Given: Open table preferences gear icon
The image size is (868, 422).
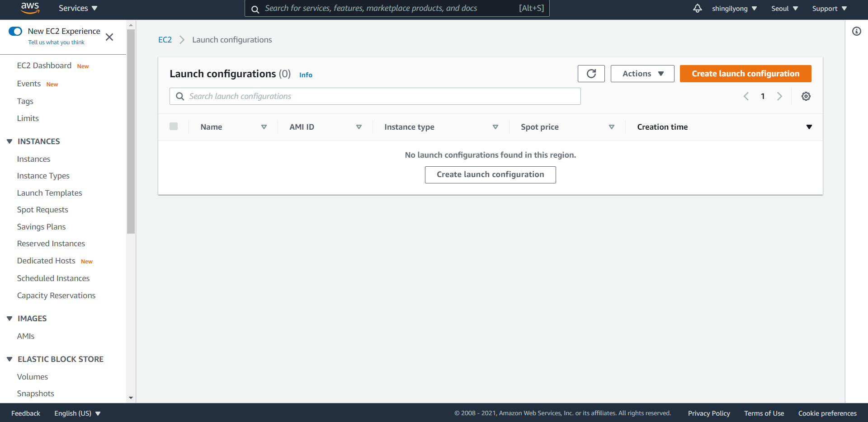Looking at the screenshot, I should (x=806, y=96).
